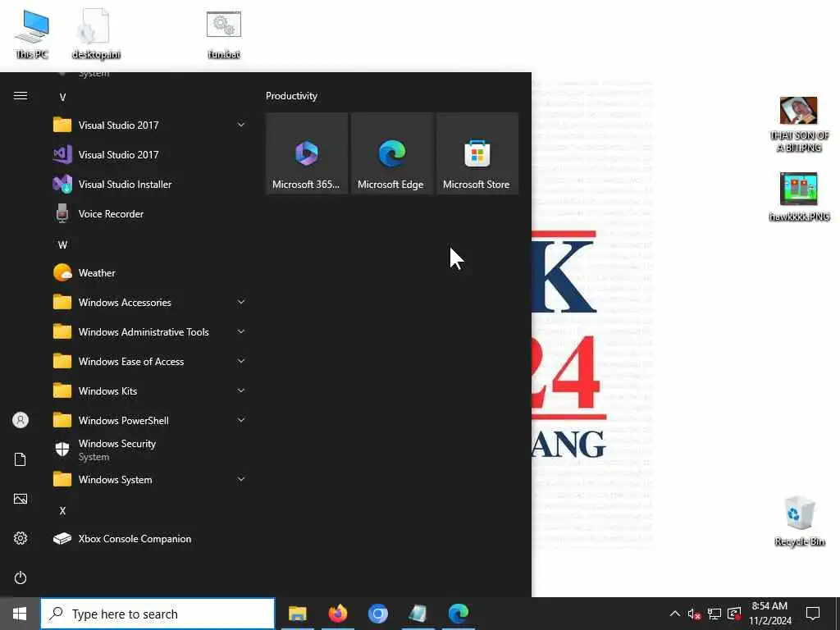Expand the Start menu hamburger
This screenshot has height=630, width=840.
click(x=21, y=96)
